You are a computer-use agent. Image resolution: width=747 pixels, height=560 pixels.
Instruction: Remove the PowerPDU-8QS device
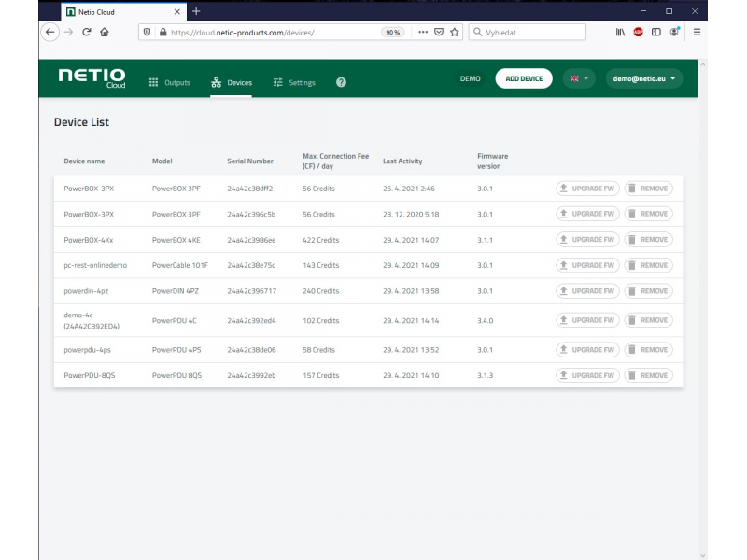(648, 375)
